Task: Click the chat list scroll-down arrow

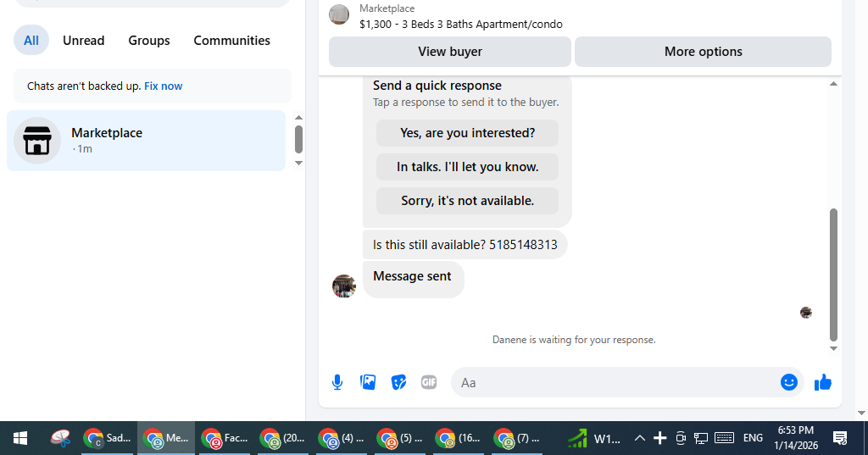Action: (299, 163)
